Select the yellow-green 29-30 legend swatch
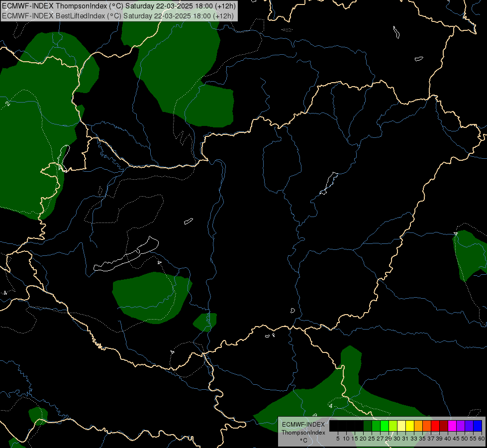487x448 pixels. click(x=393, y=426)
